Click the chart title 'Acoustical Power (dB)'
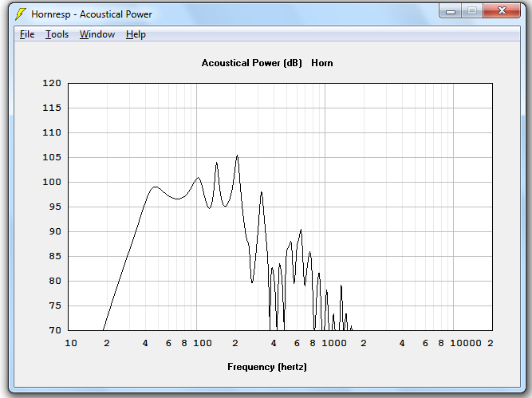 (x=251, y=63)
